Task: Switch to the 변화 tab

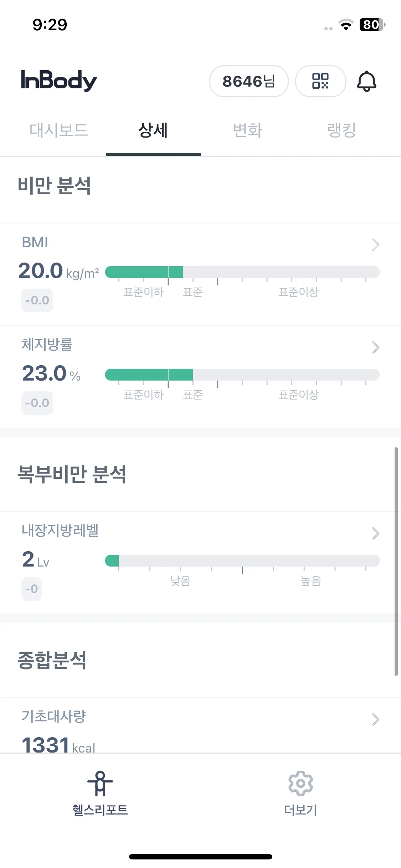Action: 248,130
